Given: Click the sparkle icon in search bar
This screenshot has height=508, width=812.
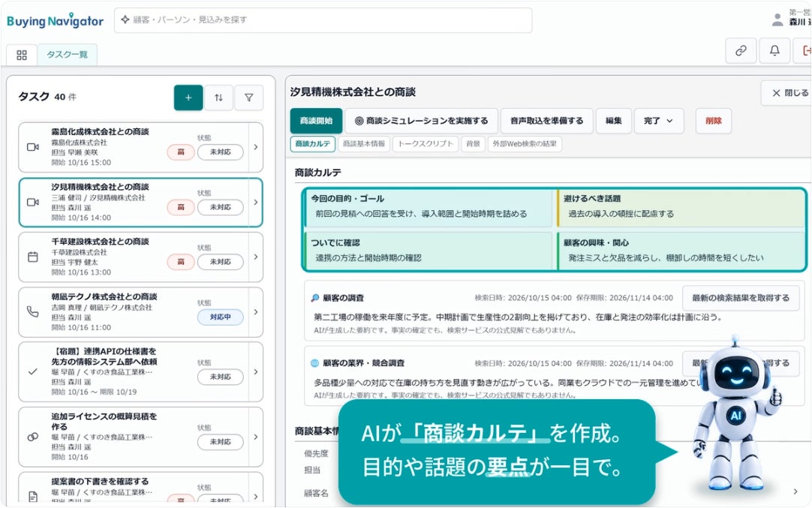Looking at the screenshot, I should tap(125, 20).
